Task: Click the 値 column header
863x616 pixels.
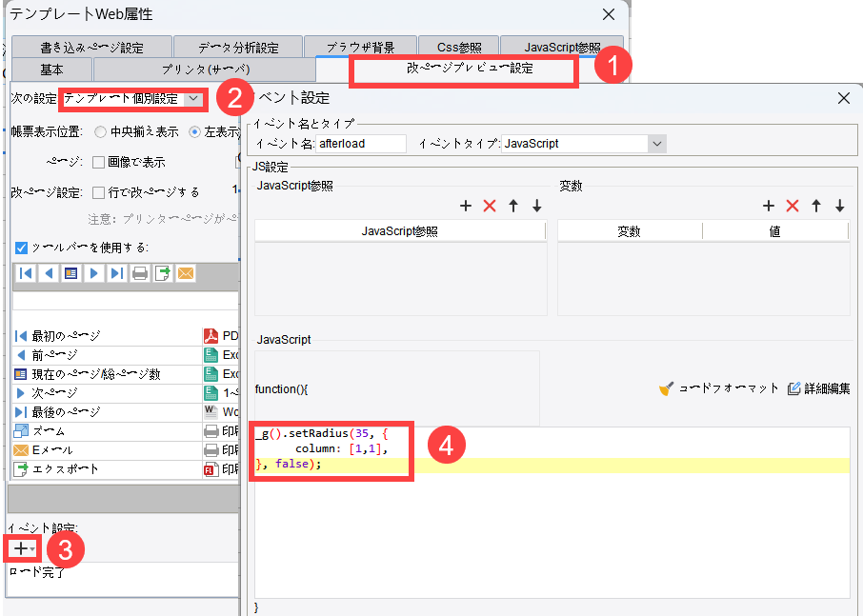Action: pyautogui.click(x=775, y=231)
